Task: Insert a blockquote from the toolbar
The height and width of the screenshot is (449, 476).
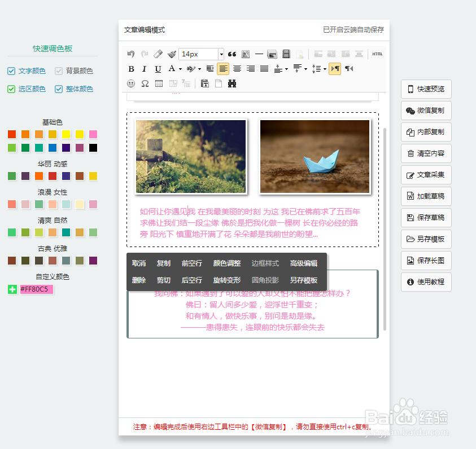Action: click(x=232, y=54)
